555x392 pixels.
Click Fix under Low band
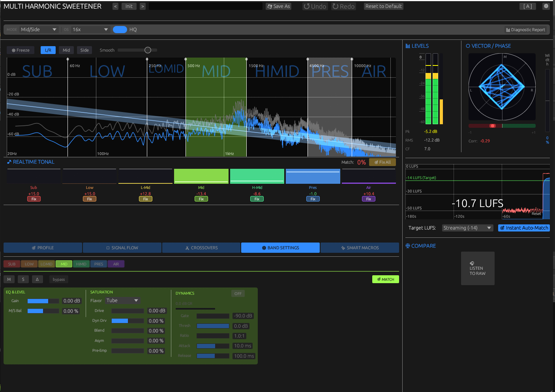pos(90,199)
